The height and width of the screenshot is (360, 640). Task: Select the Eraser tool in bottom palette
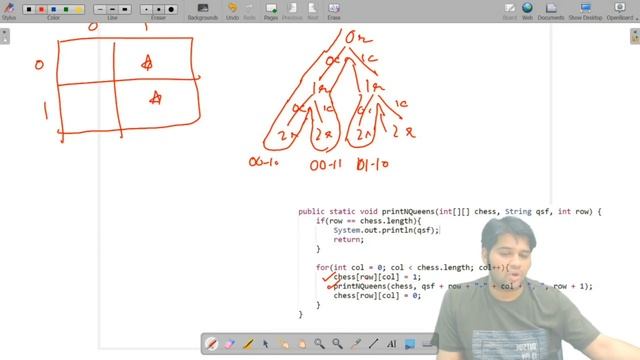(230, 344)
